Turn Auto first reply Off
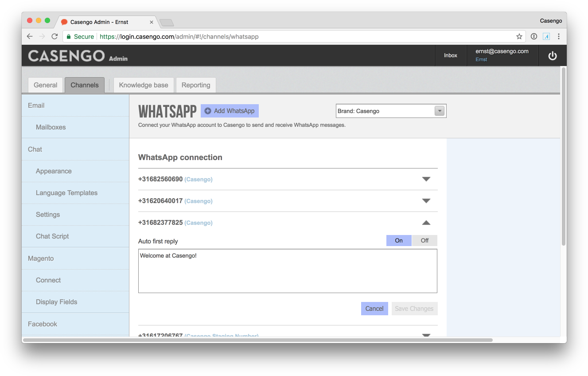This screenshot has height=376, width=588. click(424, 240)
